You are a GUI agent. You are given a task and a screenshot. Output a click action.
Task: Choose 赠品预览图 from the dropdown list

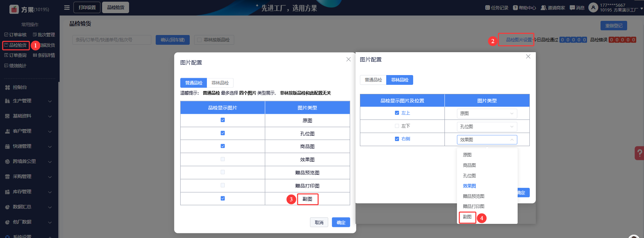[x=473, y=196]
